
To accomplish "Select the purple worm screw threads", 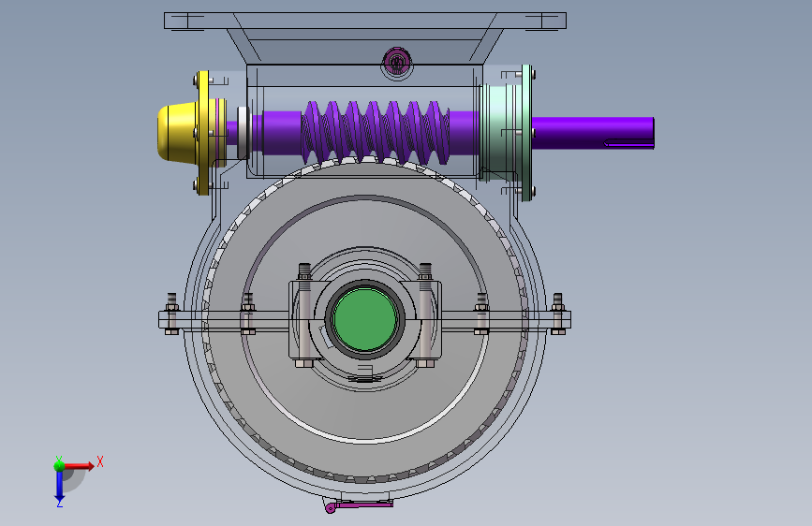I will [376, 132].
